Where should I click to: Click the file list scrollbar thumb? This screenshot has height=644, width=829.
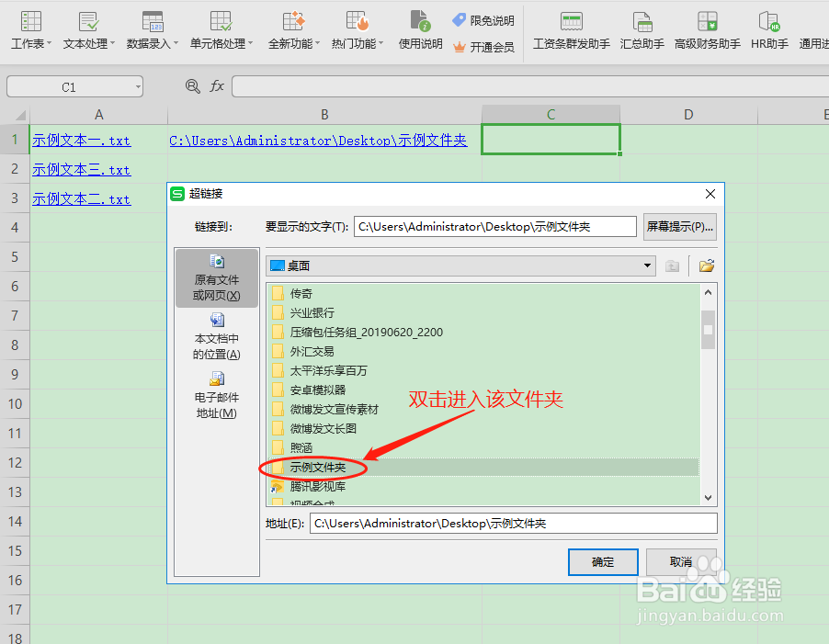pos(708,330)
